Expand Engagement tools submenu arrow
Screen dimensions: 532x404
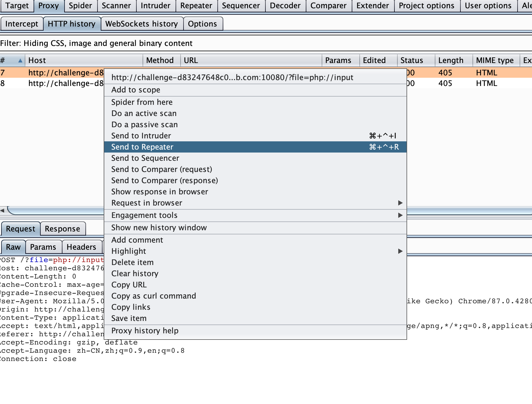400,215
